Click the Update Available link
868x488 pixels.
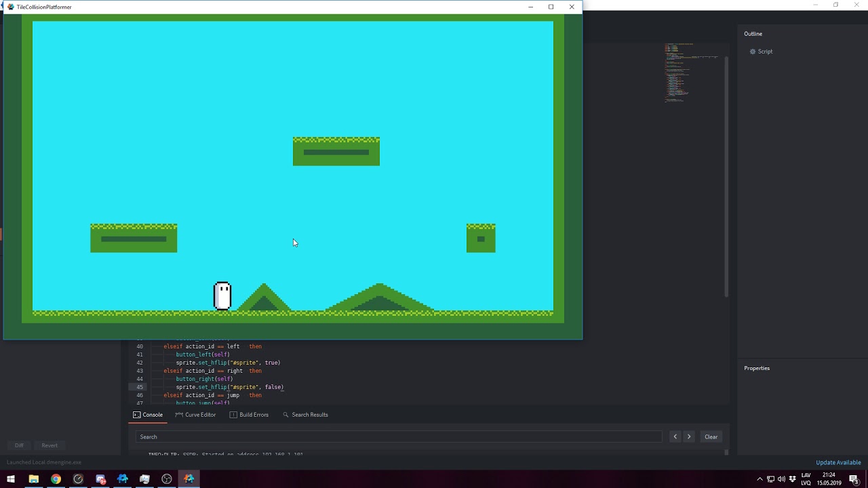coord(838,462)
